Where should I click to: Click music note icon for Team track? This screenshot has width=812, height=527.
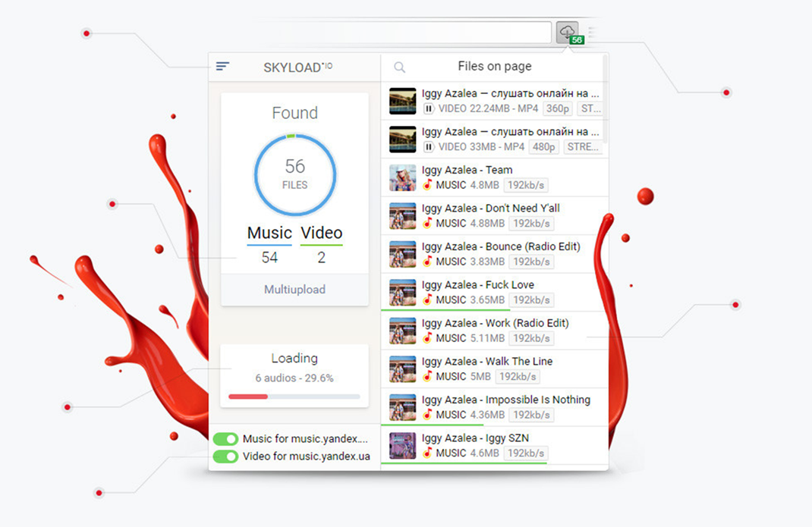[x=428, y=185]
